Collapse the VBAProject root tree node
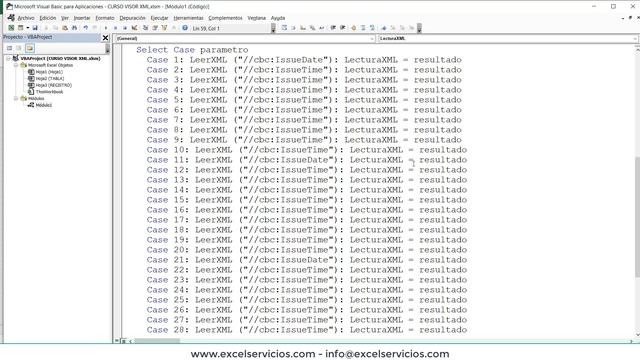Image resolution: width=640 pixels, height=360 pixels. [8, 58]
